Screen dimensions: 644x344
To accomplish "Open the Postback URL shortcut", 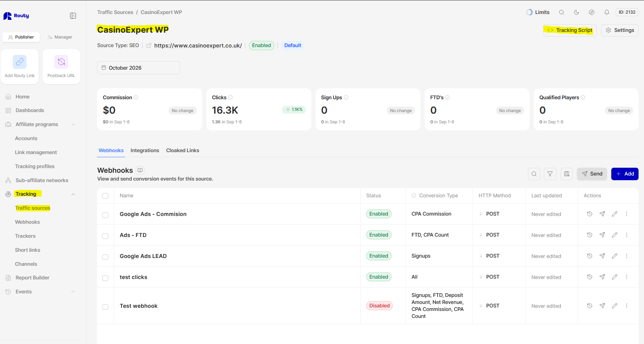I will [x=61, y=67].
